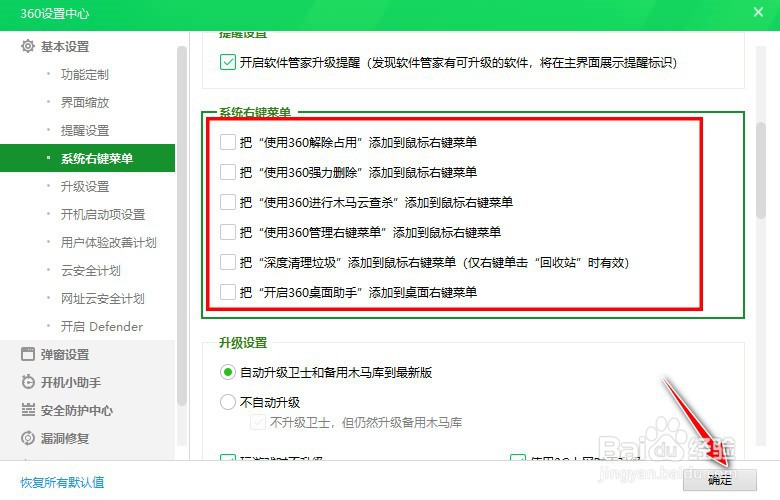
Task: Select 系统右键菜单 in sidebar
Action: 88,158
